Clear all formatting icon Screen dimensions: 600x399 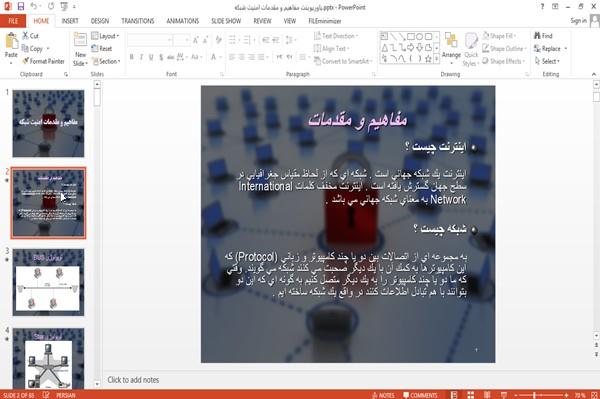(218, 40)
